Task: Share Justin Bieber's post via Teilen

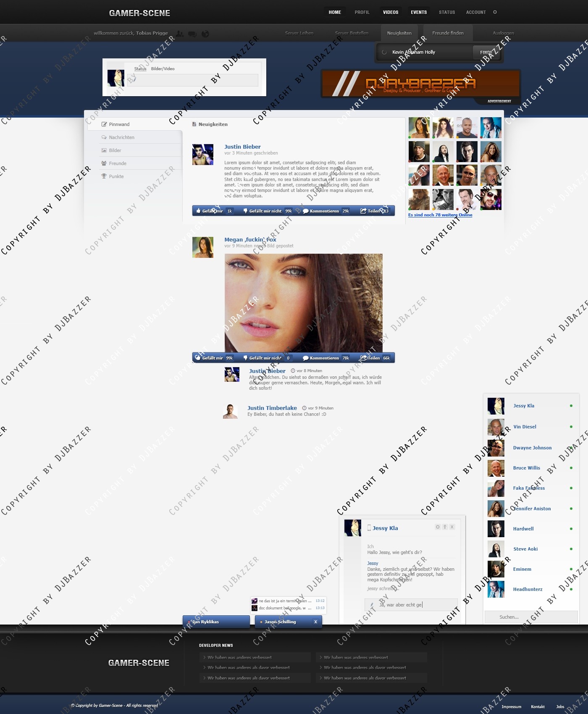Action: click(x=375, y=211)
